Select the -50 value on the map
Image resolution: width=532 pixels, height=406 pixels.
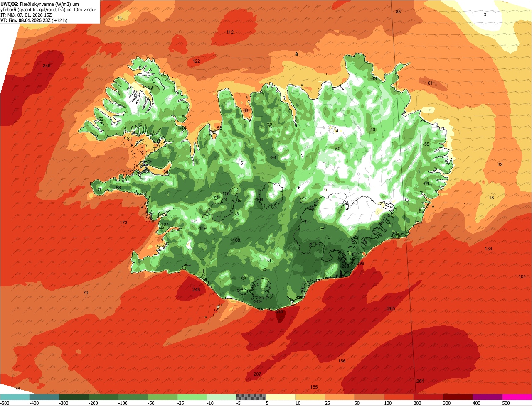(337, 149)
